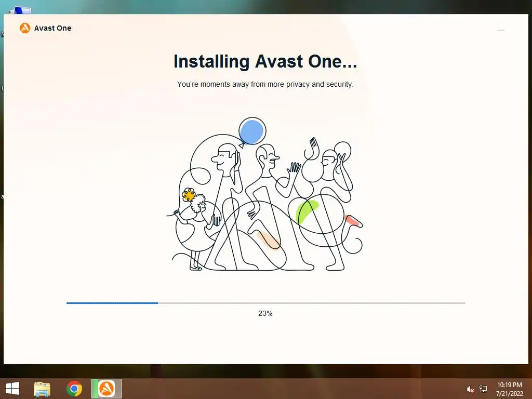Click the Avast One logo icon
The width and height of the screenshot is (532, 399).
coord(25,28)
